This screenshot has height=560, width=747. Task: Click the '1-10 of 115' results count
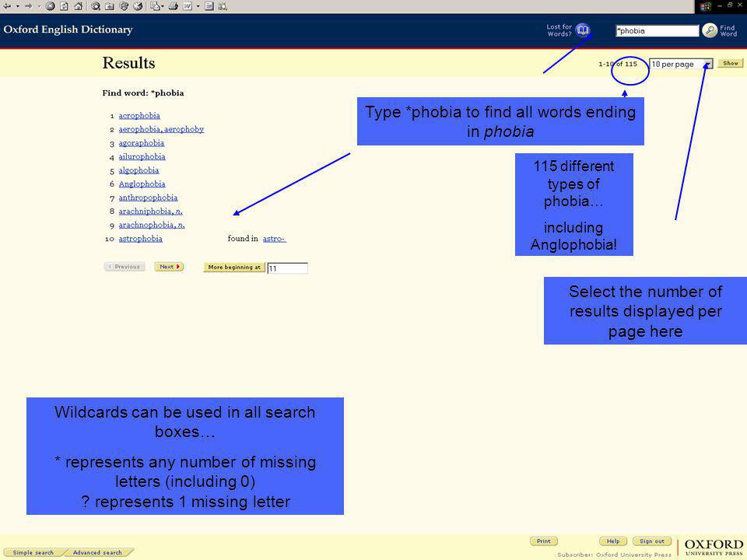(618, 64)
